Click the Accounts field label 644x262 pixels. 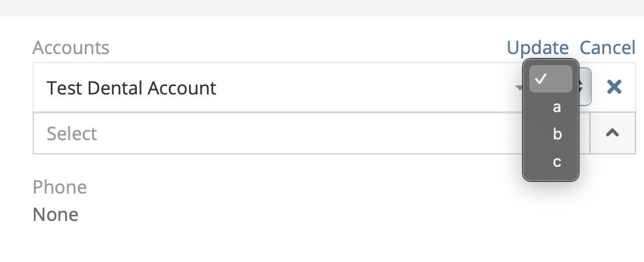(x=71, y=48)
